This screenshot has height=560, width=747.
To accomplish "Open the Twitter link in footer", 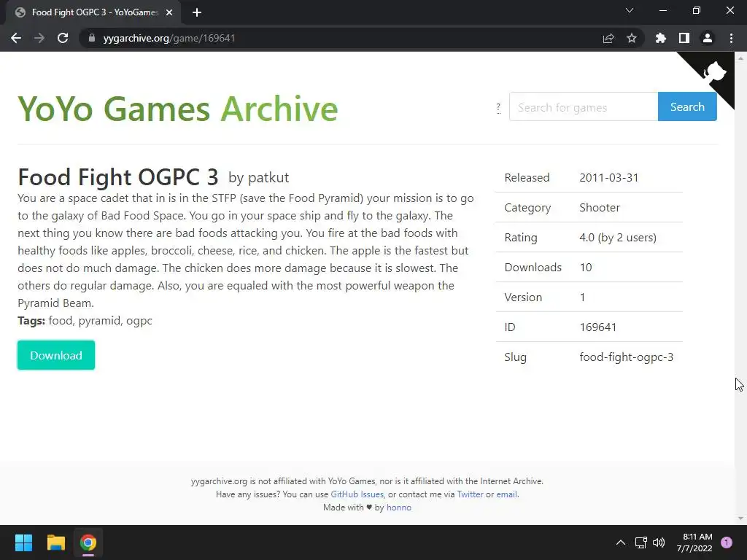I will pyautogui.click(x=470, y=494).
